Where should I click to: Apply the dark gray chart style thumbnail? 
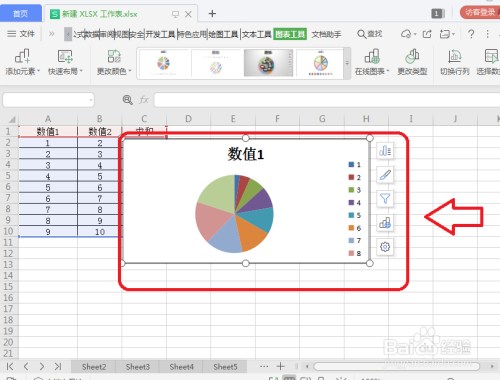point(268,63)
